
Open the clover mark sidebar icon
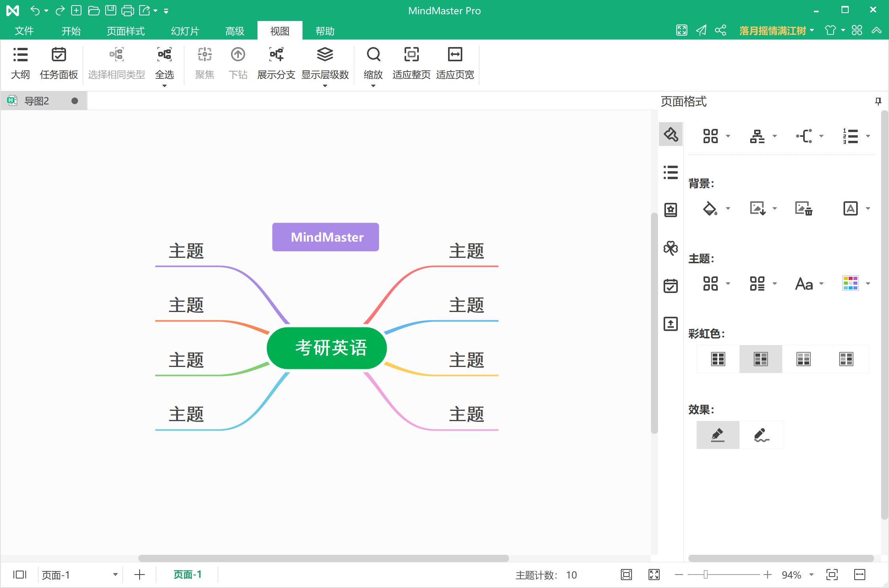[671, 248]
